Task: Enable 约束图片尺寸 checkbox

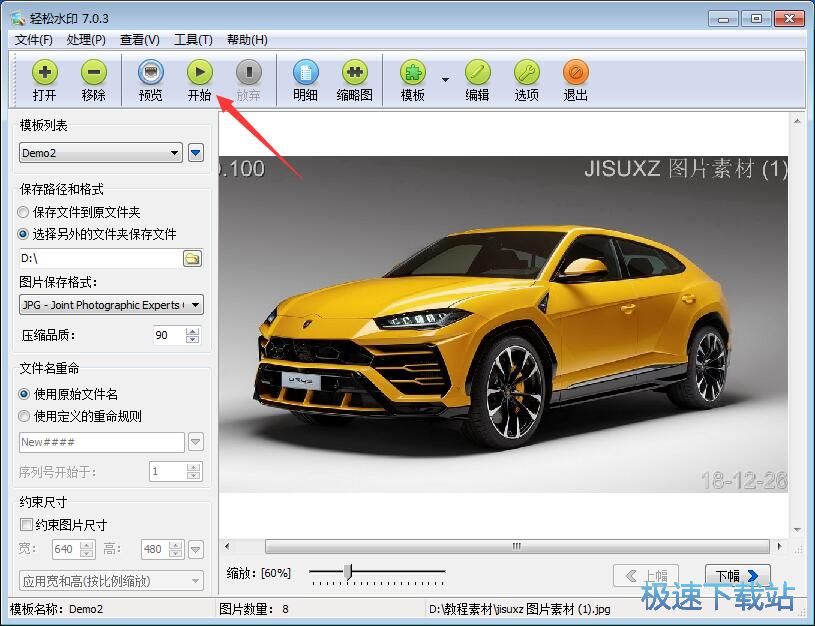Action: (x=26, y=525)
